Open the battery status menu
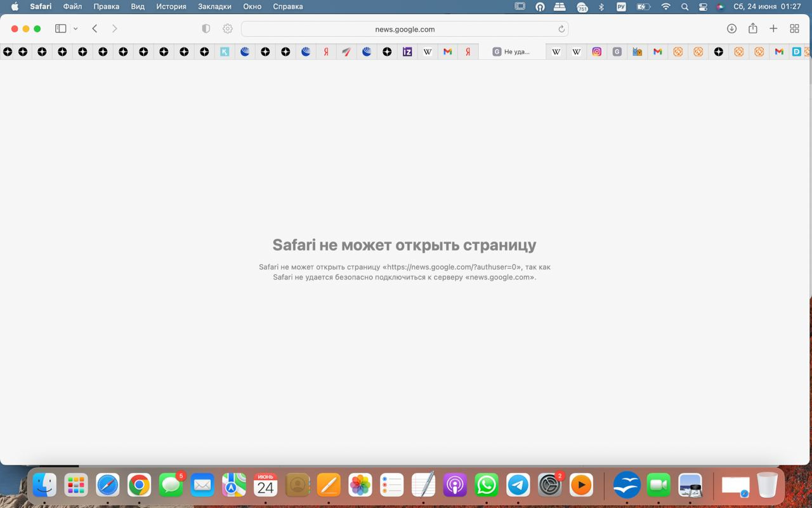 tap(643, 6)
